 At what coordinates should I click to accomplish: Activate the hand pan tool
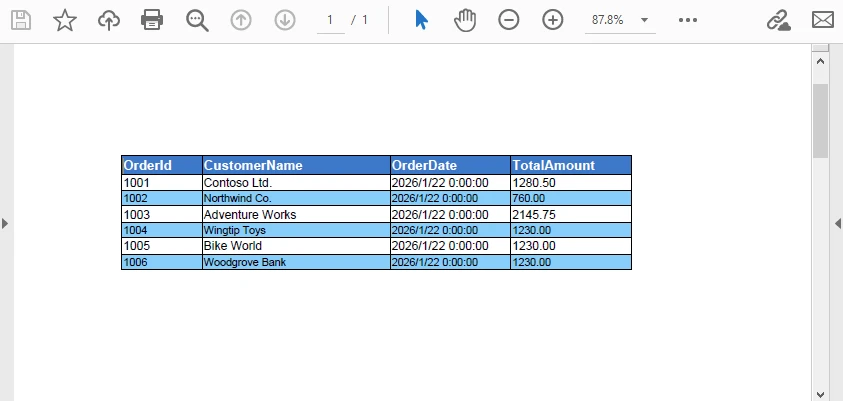point(465,20)
